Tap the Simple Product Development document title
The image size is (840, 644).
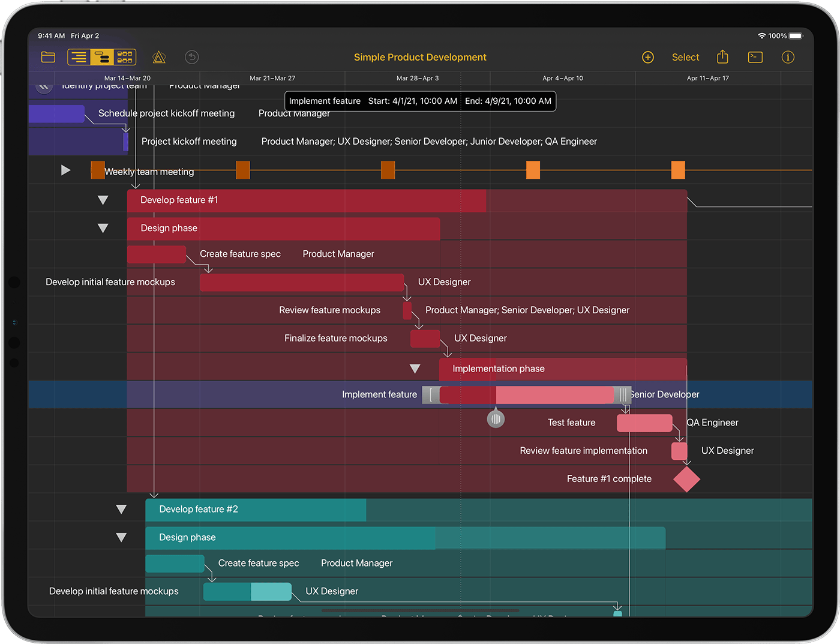[x=420, y=58]
